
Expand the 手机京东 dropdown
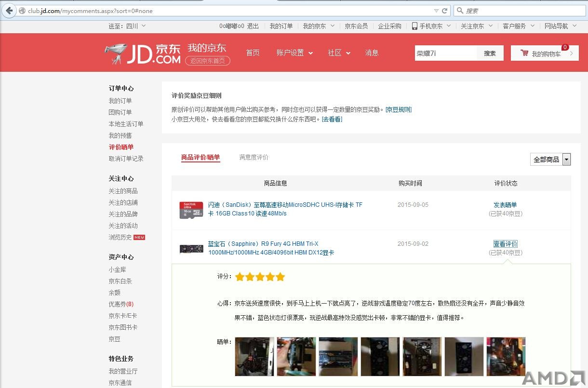click(435, 26)
